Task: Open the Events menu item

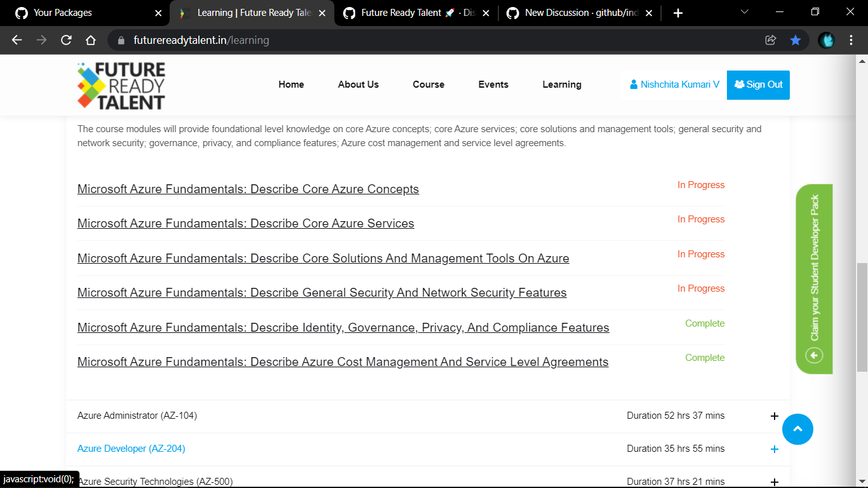Action: click(493, 85)
